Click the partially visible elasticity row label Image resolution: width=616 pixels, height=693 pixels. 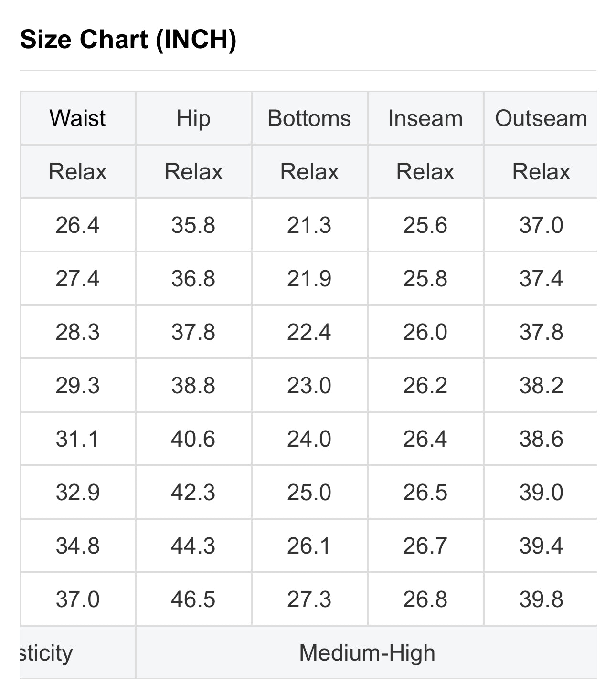[46, 653]
